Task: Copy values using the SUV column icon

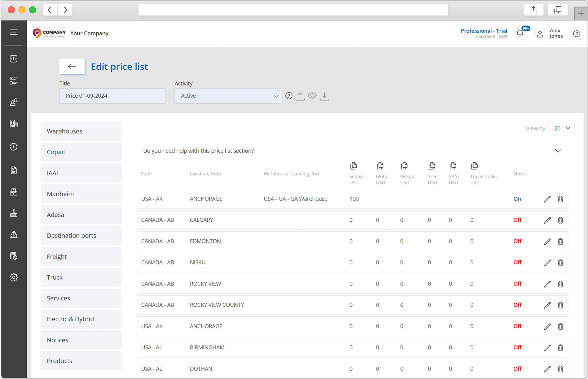Action: coord(432,166)
